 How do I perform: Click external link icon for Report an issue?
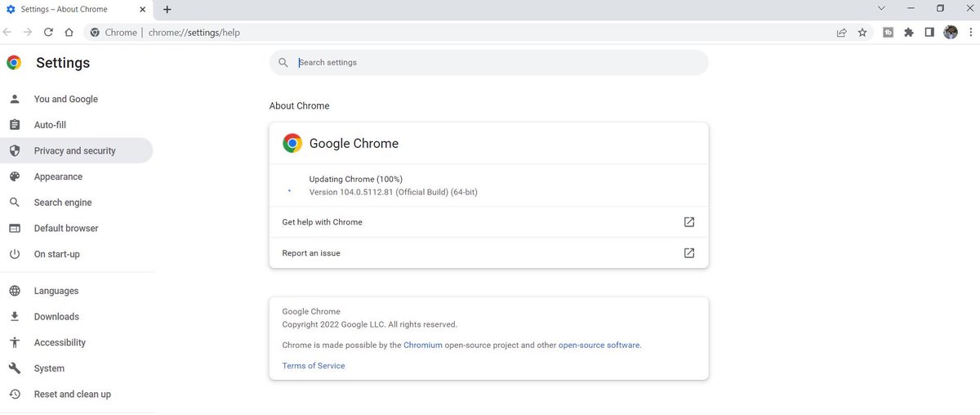point(688,253)
